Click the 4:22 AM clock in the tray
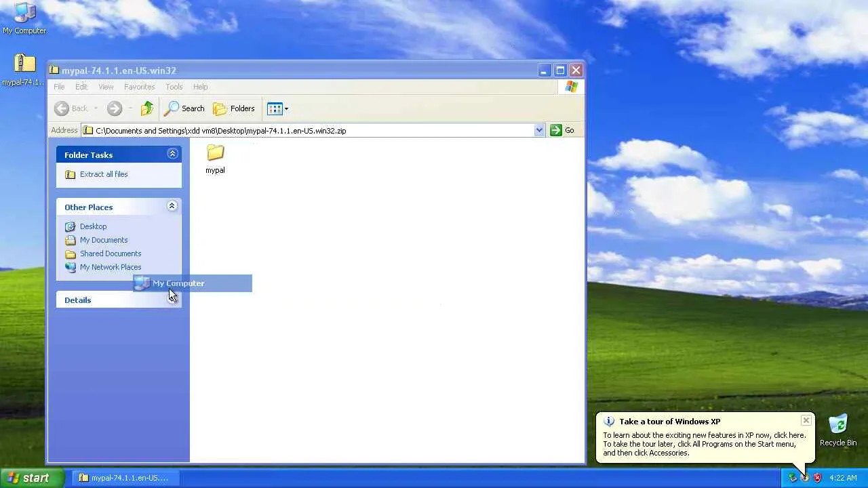The width and height of the screenshot is (868, 488). (x=843, y=478)
